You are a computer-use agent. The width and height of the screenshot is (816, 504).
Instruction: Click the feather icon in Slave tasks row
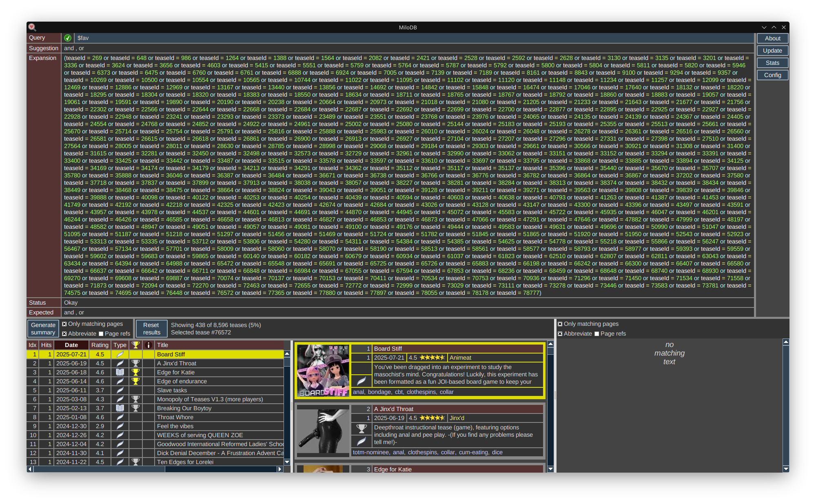120,390
